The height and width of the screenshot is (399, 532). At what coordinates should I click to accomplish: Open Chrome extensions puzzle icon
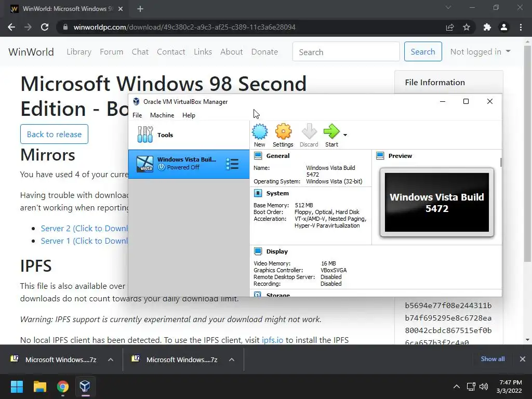[487, 27]
